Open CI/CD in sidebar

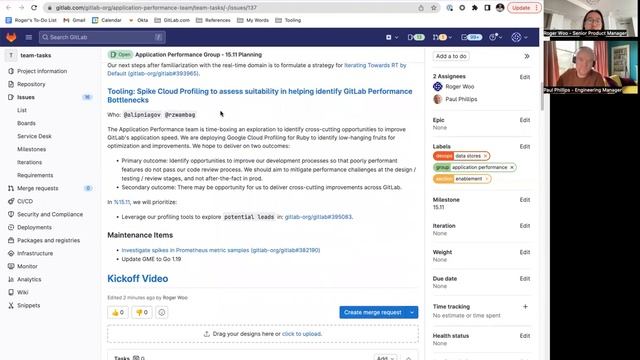tap(25, 201)
